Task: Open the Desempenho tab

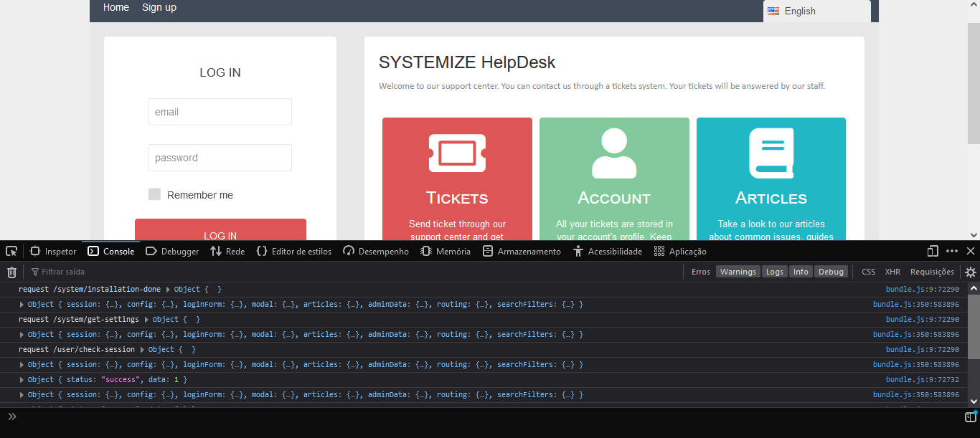Action: [376, 251]
